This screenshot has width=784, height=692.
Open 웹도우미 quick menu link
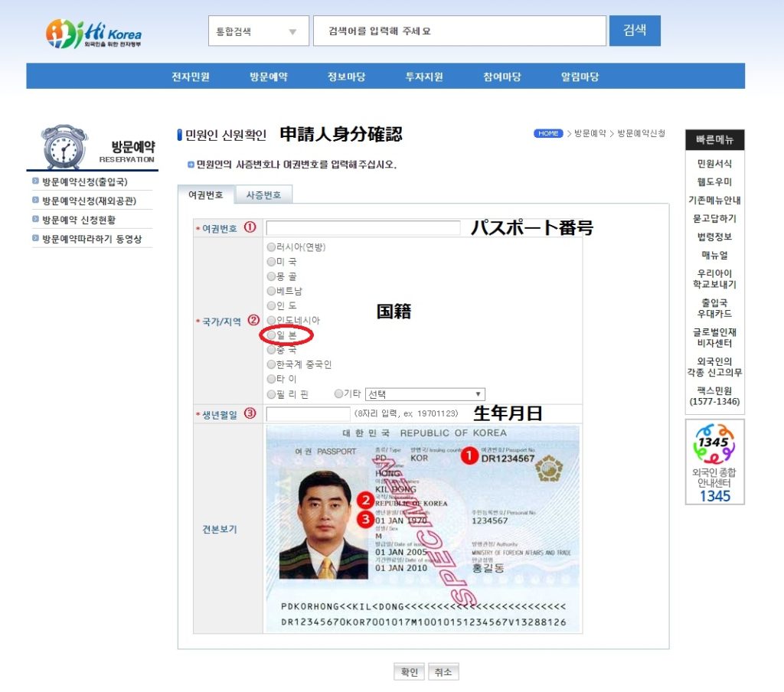coord(714,182)
